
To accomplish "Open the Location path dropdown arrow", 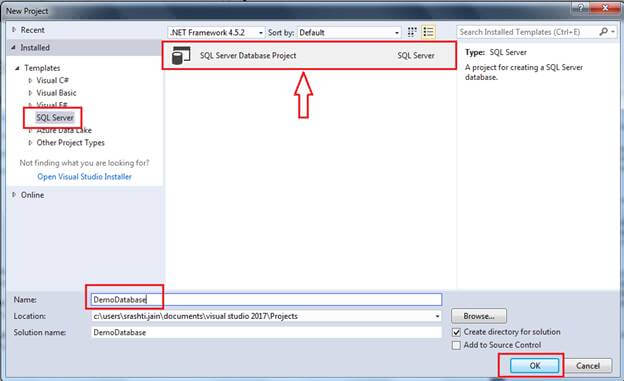I will coord(437,316).
